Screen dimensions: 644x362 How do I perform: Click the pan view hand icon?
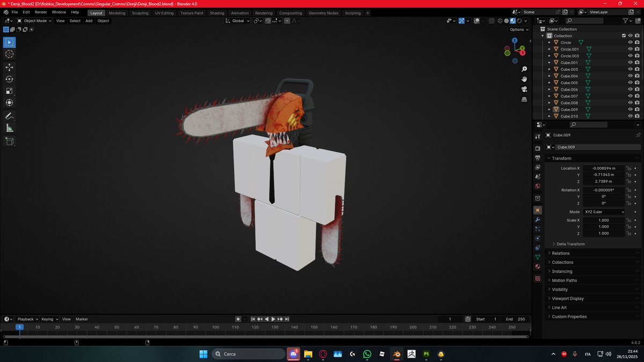524,79
